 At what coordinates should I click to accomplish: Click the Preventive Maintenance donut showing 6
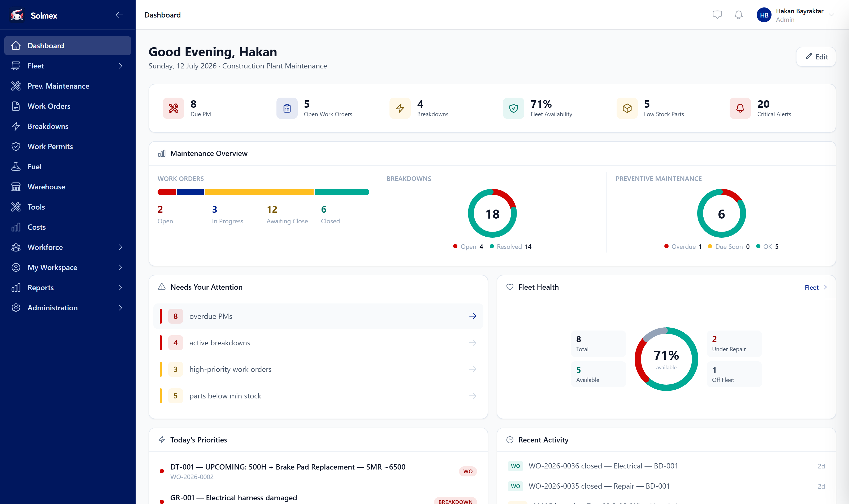click(721, 213)
